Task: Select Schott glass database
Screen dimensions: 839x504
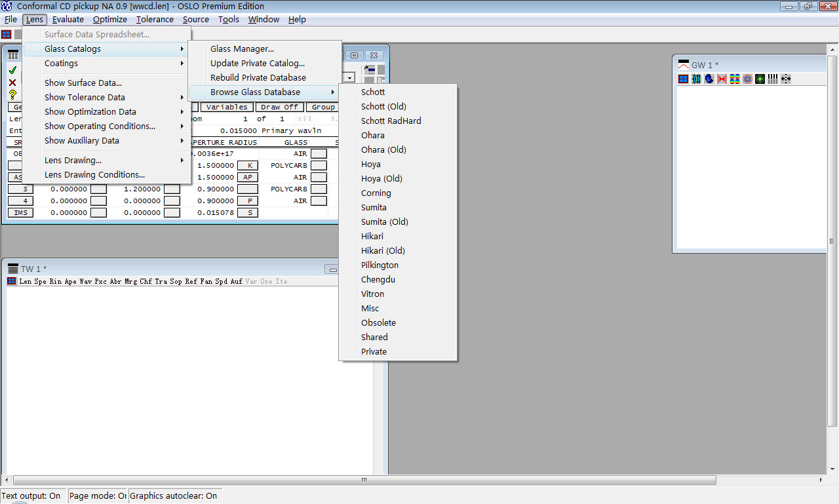Action: click(397, 92)
